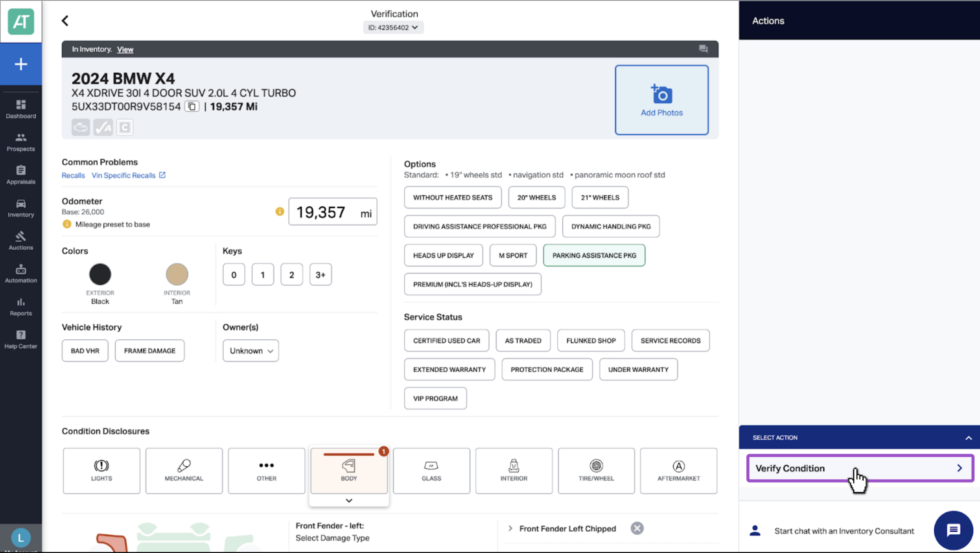Deselect Parking Assistance Pkg option
The width and height of the screenshot is (980, 553).
(594, 255)
